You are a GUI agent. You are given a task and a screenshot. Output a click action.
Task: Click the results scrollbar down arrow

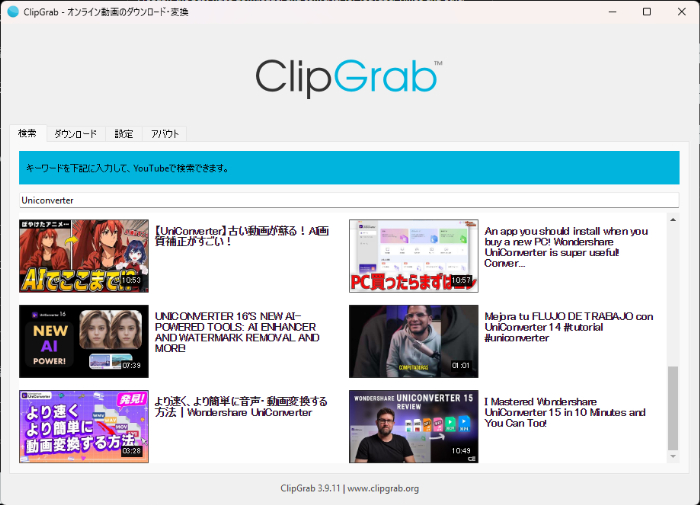[673, 456]
